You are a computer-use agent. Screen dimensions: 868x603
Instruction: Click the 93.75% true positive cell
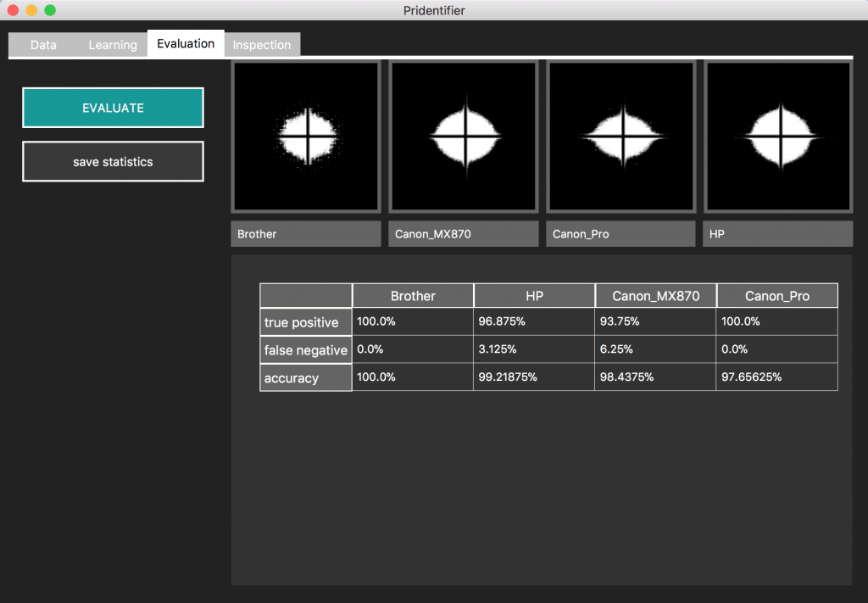(655, 321)
